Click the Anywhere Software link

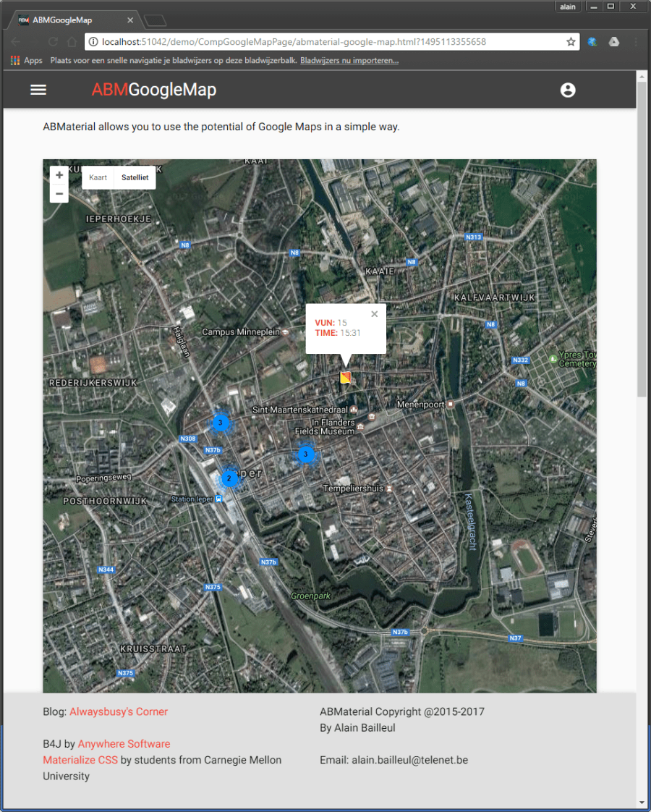coord(124,744)
